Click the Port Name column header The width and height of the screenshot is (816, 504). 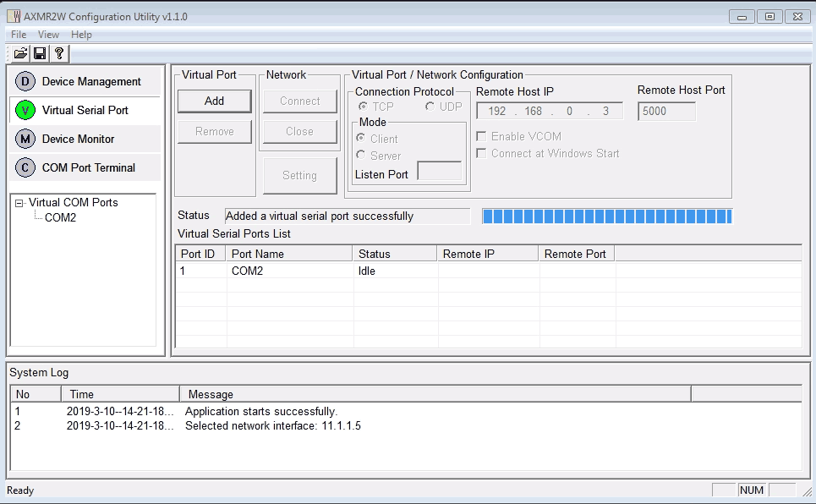289,254
